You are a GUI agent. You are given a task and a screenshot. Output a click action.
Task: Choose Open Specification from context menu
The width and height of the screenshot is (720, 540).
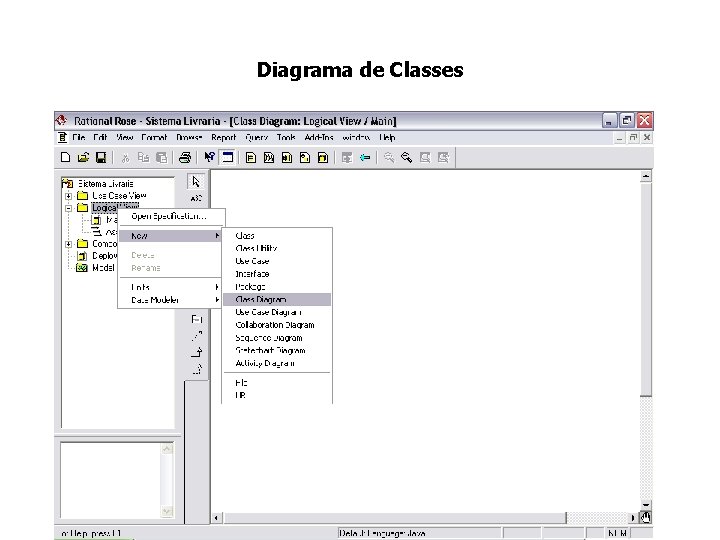(x=169, y=216)
